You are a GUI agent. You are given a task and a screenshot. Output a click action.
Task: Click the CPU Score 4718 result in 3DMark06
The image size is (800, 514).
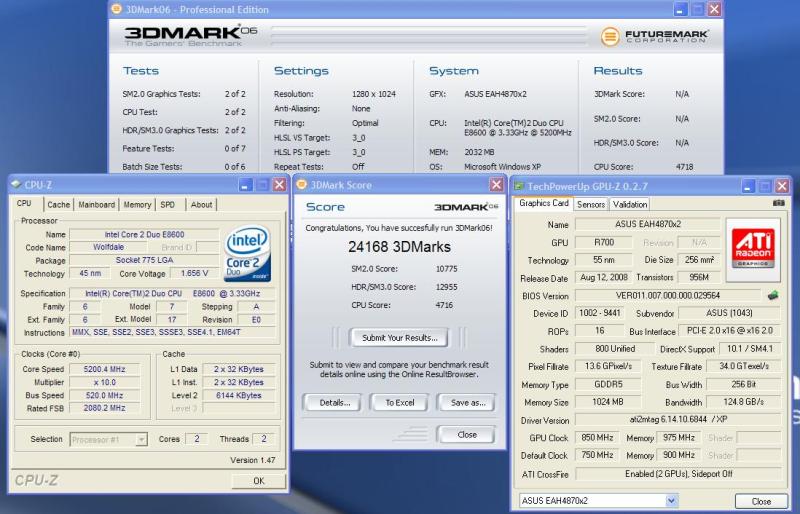click(x=684, y=167)
